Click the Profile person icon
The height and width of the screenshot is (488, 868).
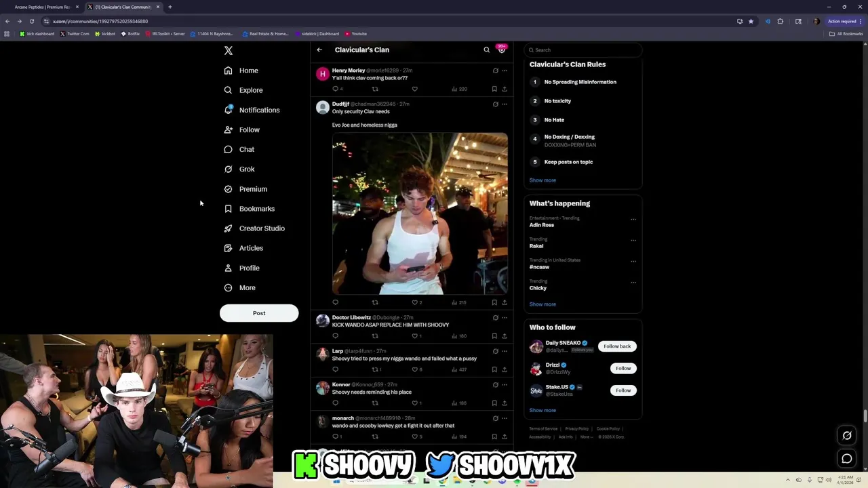coord(228,268)
